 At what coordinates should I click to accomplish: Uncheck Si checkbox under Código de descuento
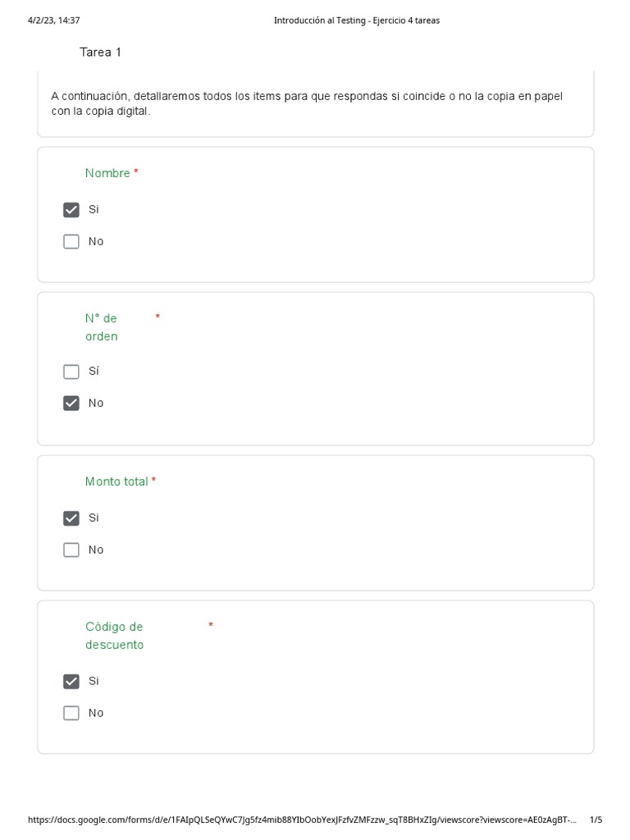pyautogui.click(x=71, y=682)
